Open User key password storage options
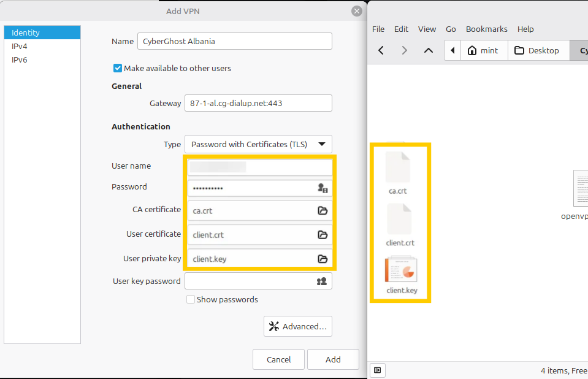This screenshot has width=588, height=379. (322, 281)
